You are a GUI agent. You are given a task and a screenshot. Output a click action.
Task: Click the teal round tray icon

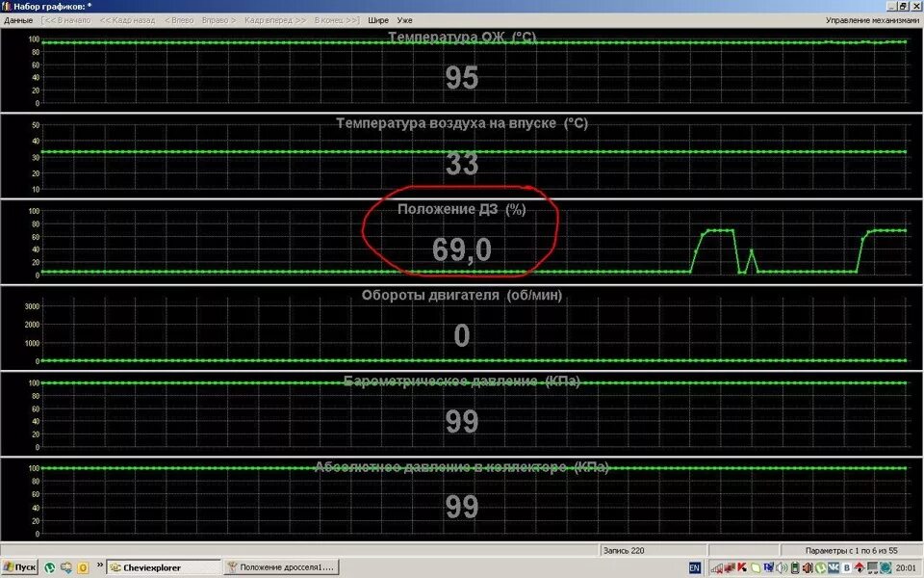pyautogui.click(x=885, y=568)
